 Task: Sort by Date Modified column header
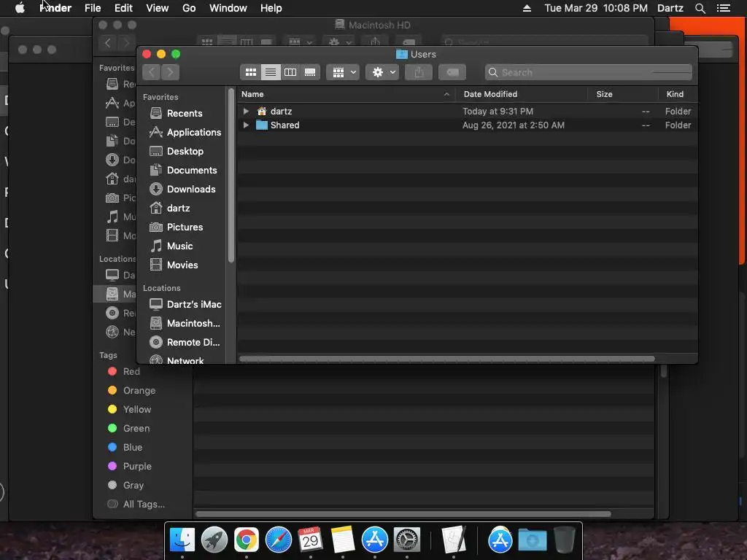(x=521, y=94)
